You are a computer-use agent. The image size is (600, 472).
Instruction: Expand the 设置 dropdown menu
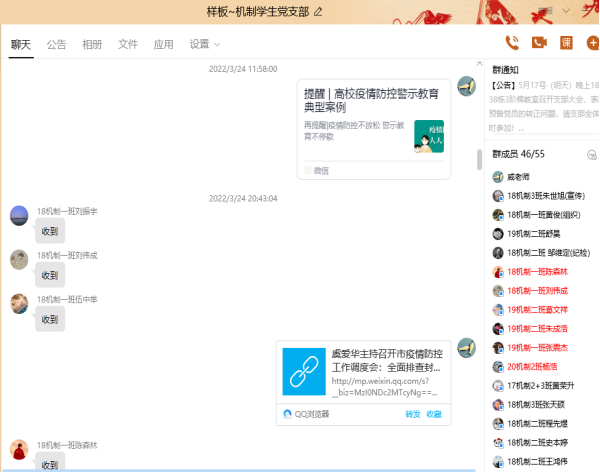point(204,44)
